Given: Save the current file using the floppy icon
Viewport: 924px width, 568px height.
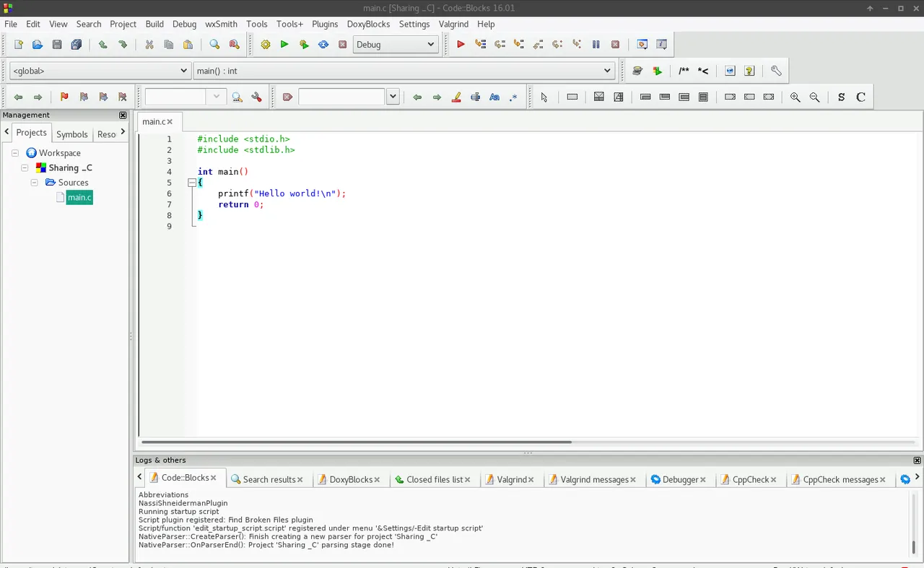Looking at the screenshot, I should pyautogui.click(x=57, y=45).
